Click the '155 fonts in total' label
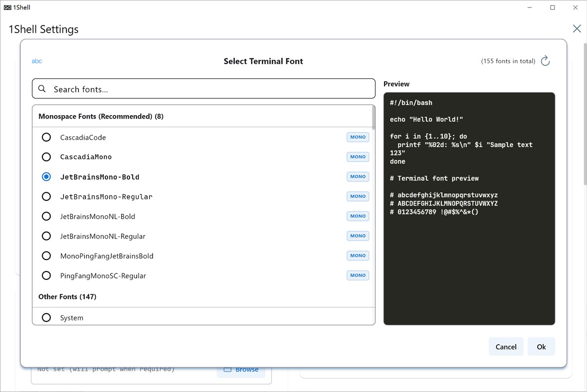Screen dimensions: 587x392 pyautogui.click(x=508, y=61)
